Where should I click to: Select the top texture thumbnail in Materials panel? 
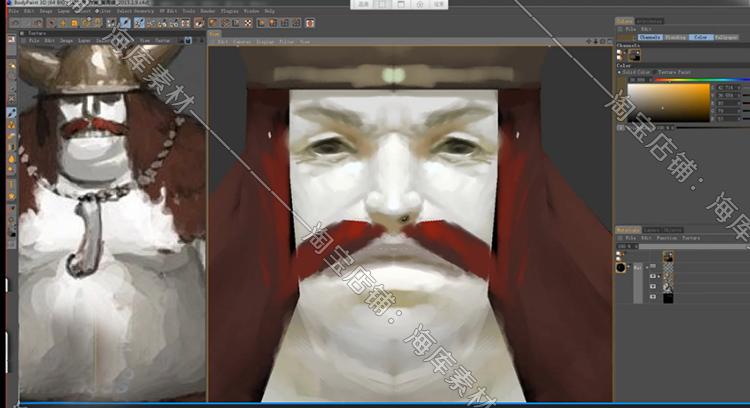coord(668,257)
